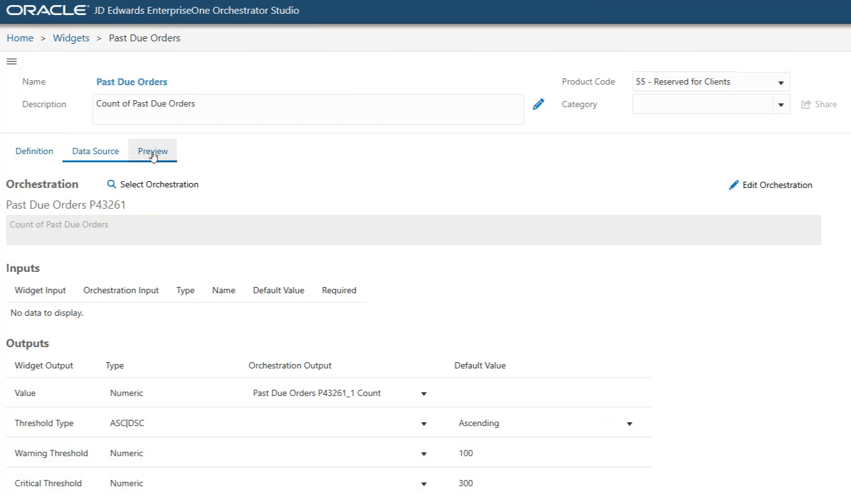Click the magnifier icon for Select Orchestration
851x495 pixels.
click(x=111, y=185)
